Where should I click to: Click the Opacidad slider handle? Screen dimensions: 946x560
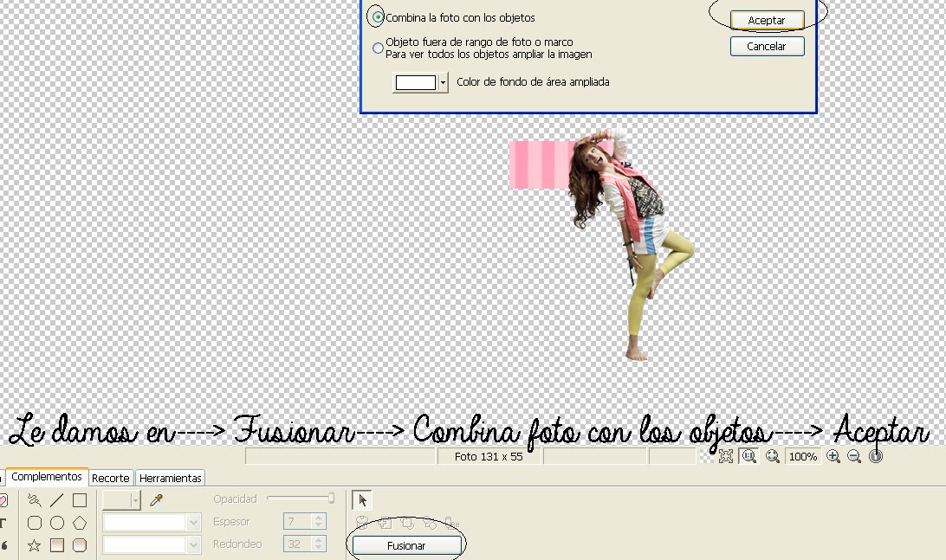(331, 498)
